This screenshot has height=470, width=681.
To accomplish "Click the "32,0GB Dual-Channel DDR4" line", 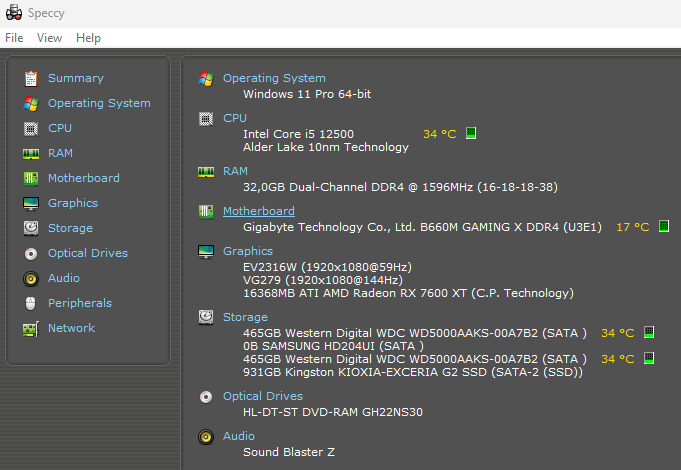I will click(x=400, y=187).
